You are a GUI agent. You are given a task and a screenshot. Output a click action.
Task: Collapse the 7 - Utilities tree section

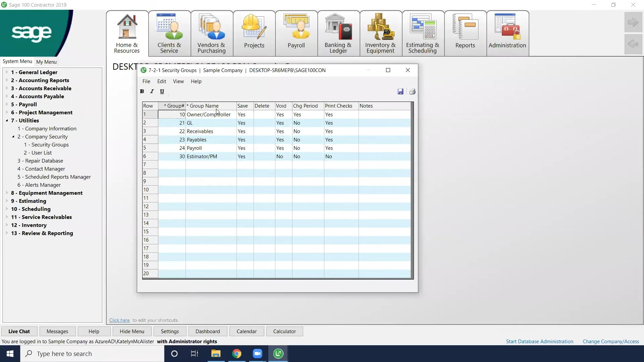[x=7, y=121]
